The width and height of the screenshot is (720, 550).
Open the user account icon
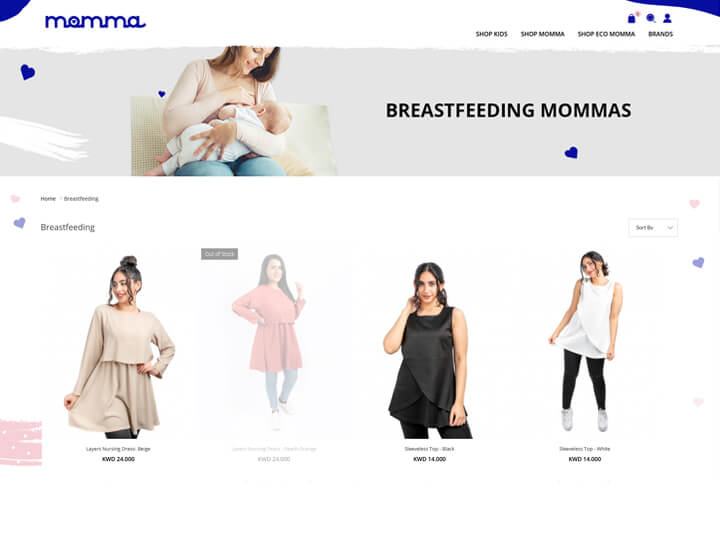[667, 18]
